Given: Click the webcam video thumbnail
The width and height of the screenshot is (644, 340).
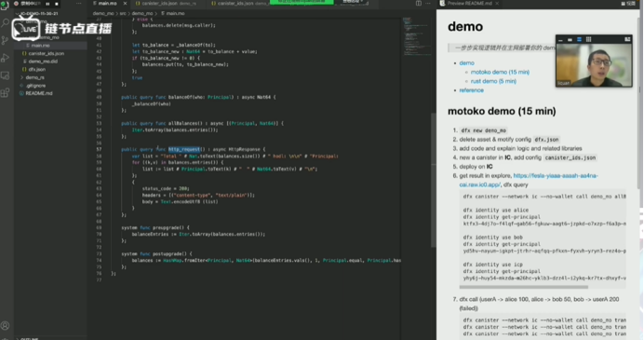Looking at the screenshot, I should pos(594,64).
